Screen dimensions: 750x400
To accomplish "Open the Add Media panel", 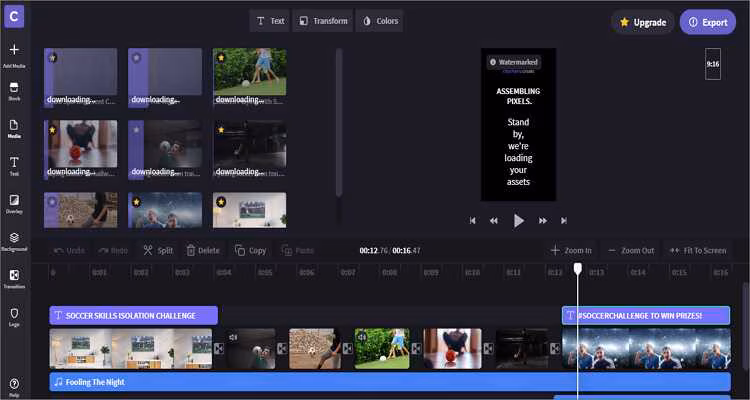I will tap(14, 56).
